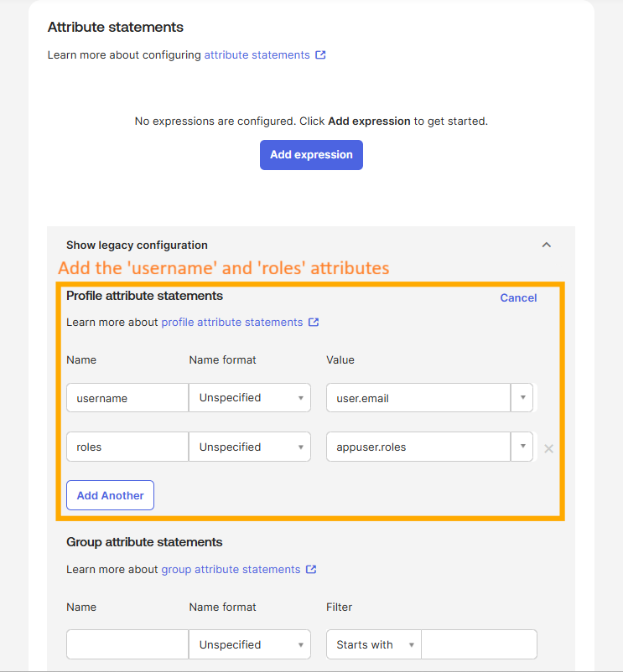The height and width of the screenshot is (672, 623).
Task: Open the group attribute statements link
Action: pyautogui.click(x=231, y=570)
